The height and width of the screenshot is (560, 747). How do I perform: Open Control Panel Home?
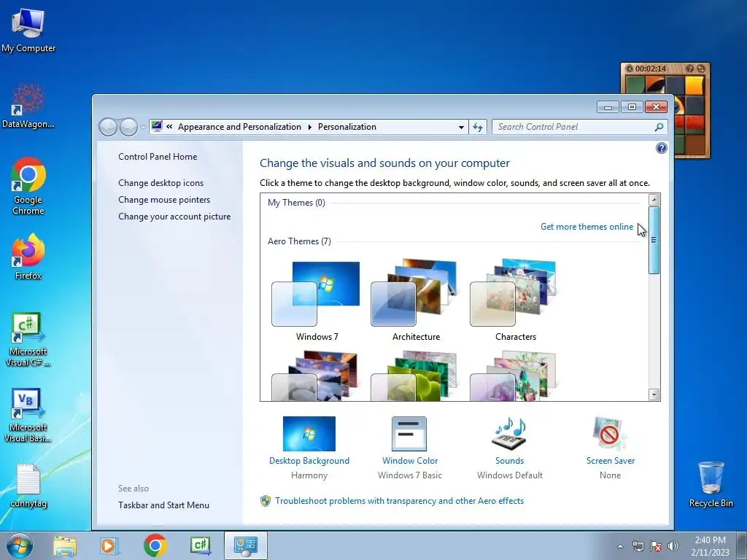tap(158, 157)
